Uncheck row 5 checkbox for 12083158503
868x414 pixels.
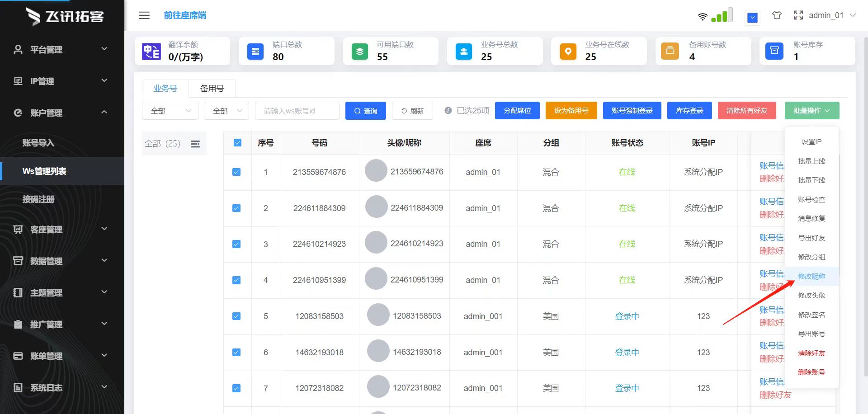(x=236, y=316)
